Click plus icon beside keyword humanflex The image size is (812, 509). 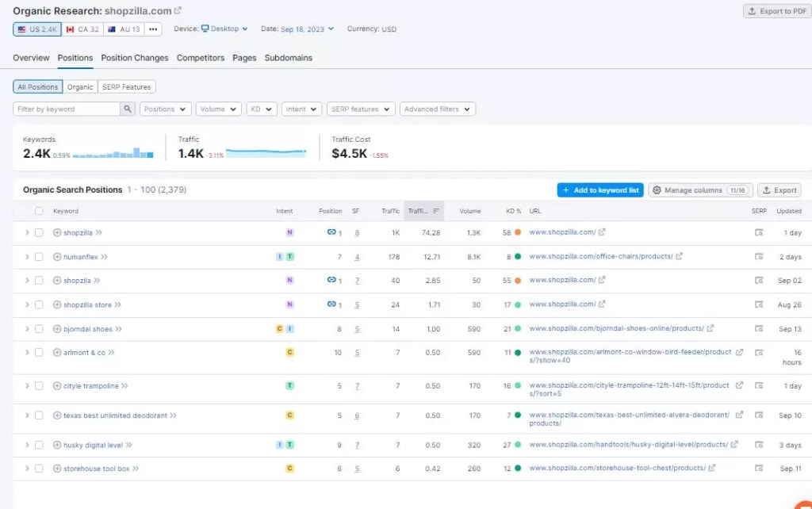57,257
